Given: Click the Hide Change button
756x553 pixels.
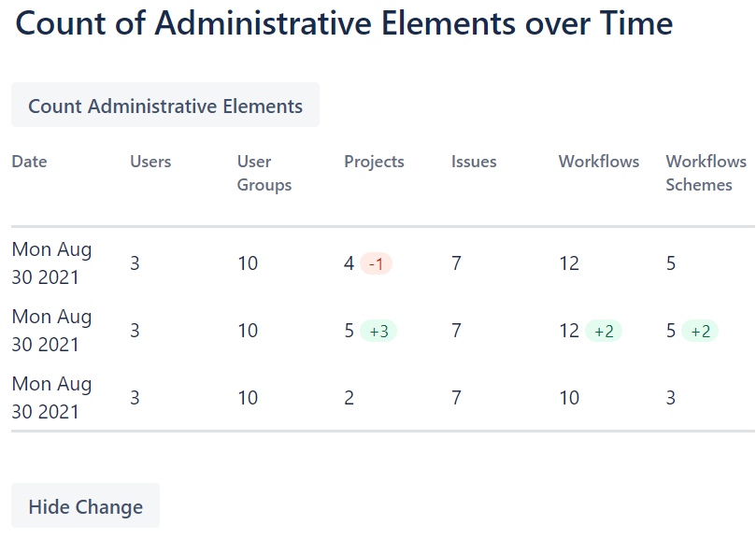Looking at the screenshot, I should pyautogui.click(x=85, y=505).
